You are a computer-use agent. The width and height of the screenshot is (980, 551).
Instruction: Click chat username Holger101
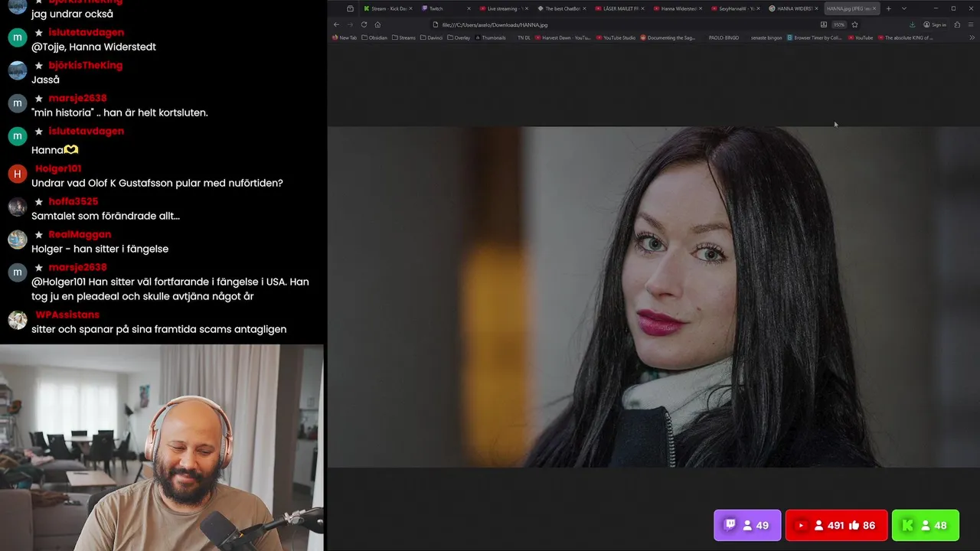[x=58, y=168]
